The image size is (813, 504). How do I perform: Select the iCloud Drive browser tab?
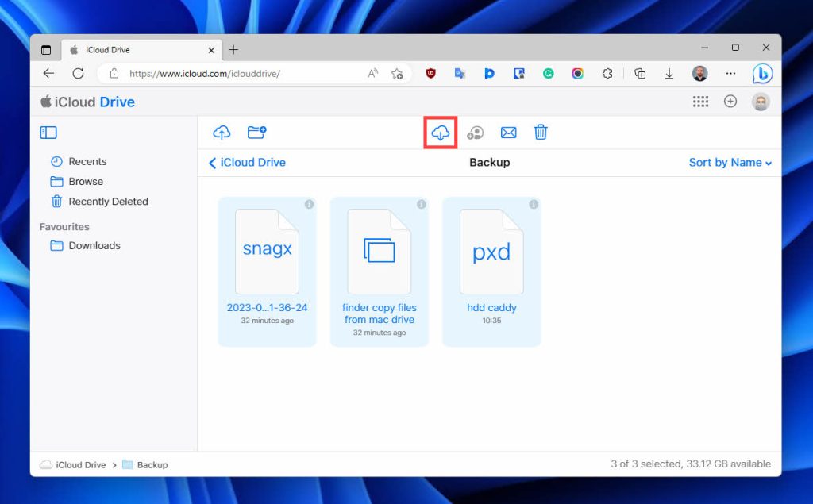point(141,50)
